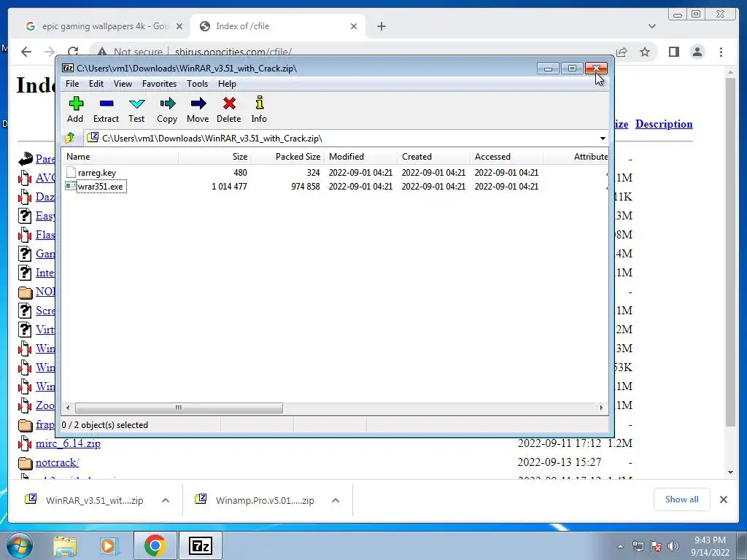The image size is (747, 560).
Task: Click the horizontal scrollbar right arrow in 7-Zip
Action: [601, 408]
